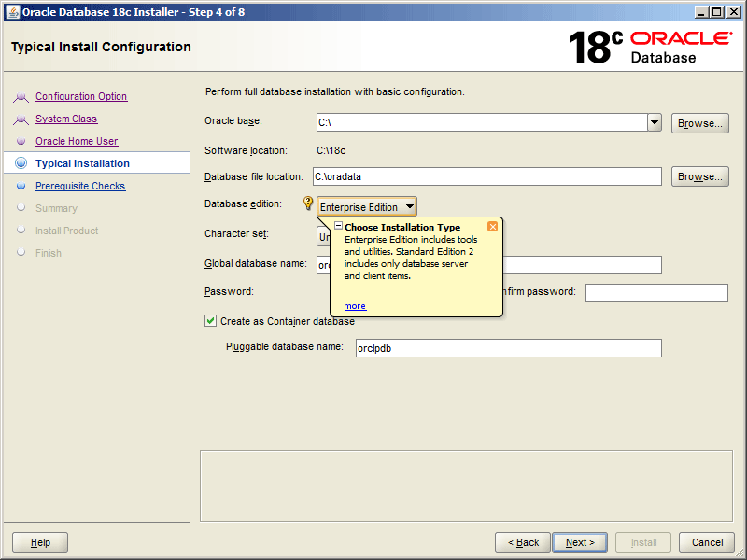Maximize the Oracle Database 18c Installer window
Image resolution: width=747 pixels, height=560 pixels.
[x=717, y=12]
